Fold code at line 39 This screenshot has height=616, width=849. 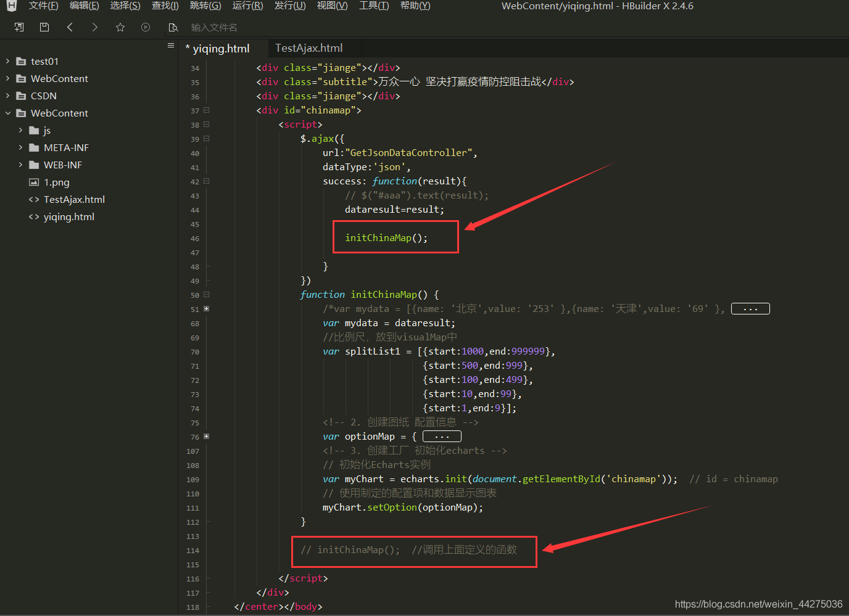(x=206, y=139)
